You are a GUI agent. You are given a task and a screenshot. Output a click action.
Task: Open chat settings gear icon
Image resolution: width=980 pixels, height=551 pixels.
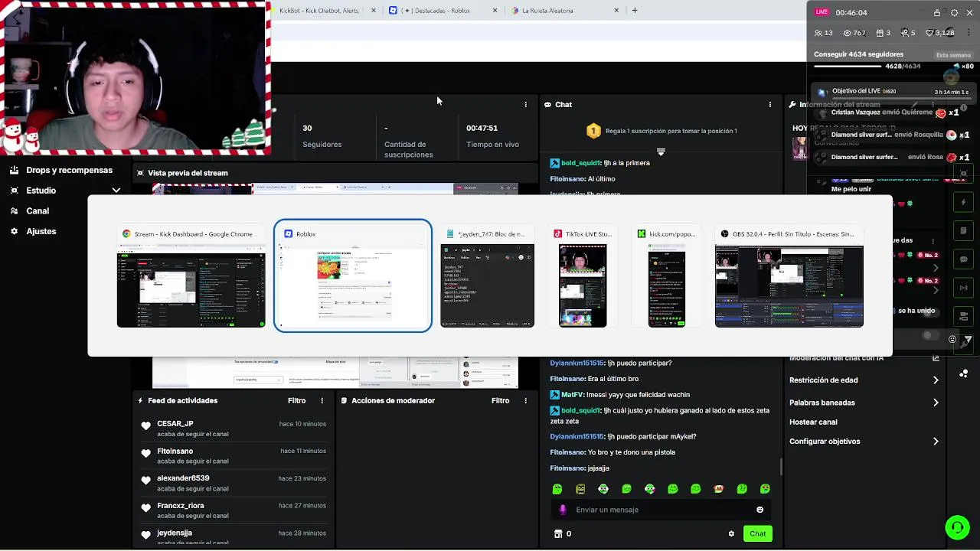(731, 534)
